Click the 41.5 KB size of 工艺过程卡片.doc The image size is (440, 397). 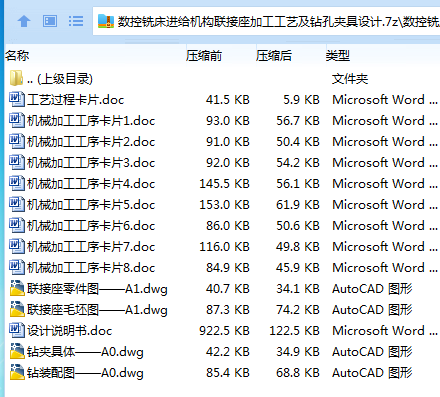(x=228, y=100)
